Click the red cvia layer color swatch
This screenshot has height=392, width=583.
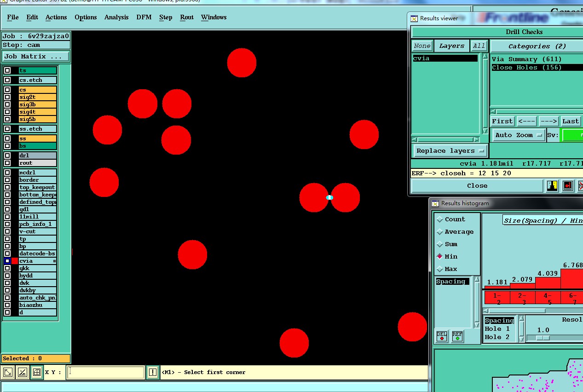(x=15, y=261)
